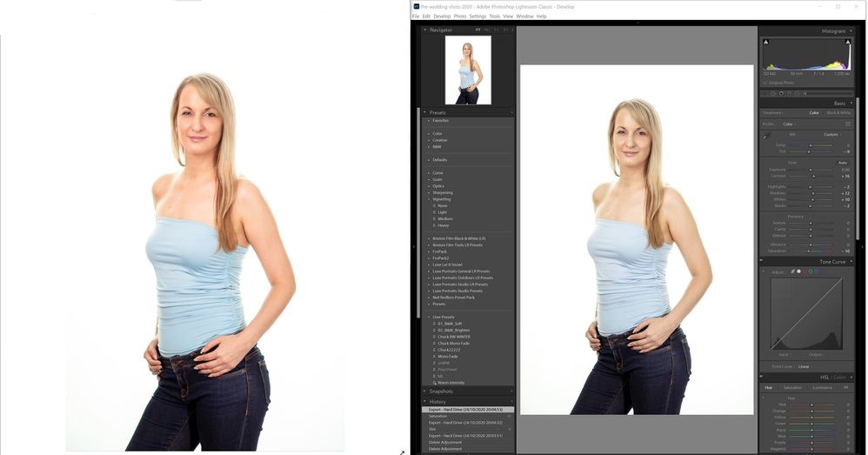The width and height of the screenshot is (868, 455).
Task: Expand the Luxe Portraits Studio Presets group
Action: (457, 291)
